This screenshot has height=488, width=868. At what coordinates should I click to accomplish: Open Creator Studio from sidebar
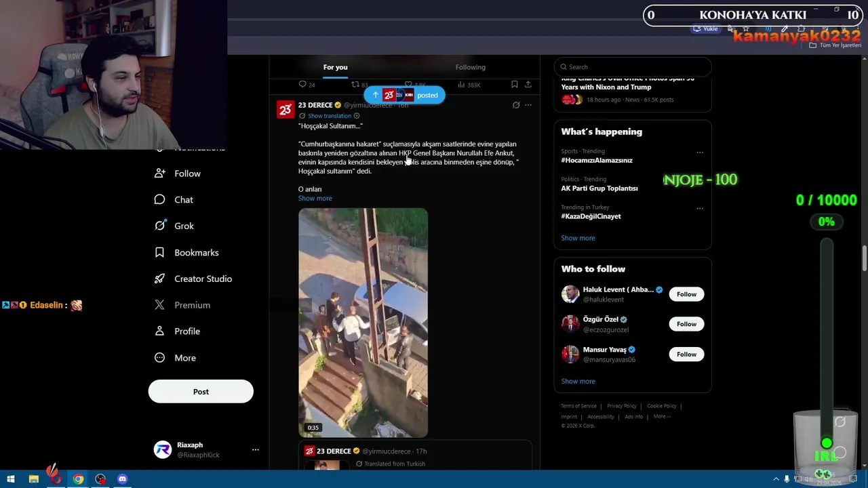pyautogui.click(x=193, y=279)
